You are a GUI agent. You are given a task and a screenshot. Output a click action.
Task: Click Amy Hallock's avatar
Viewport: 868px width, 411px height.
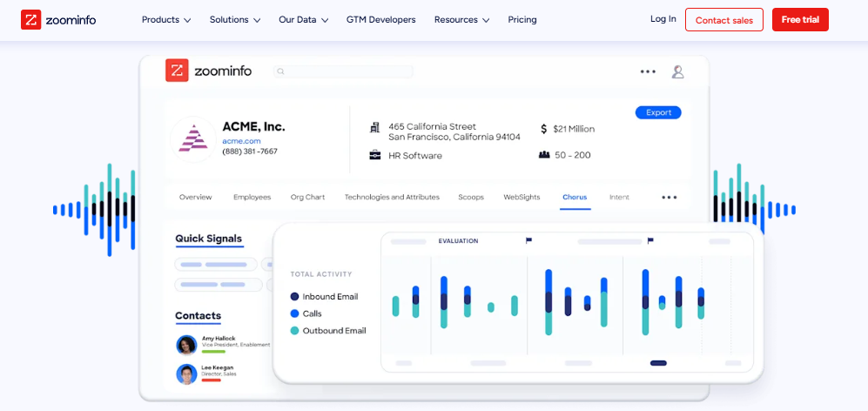click(186, 345)
